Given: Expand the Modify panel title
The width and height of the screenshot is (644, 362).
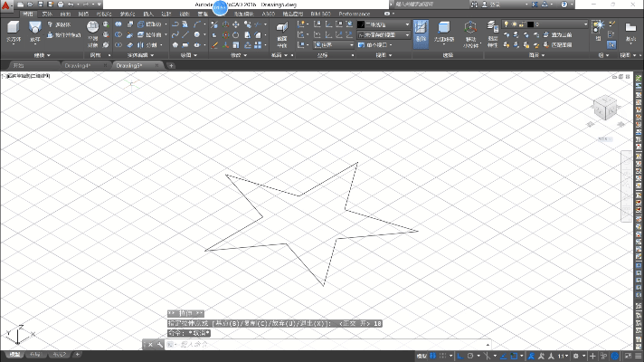Looking at the screenshot, I should 238,55.
